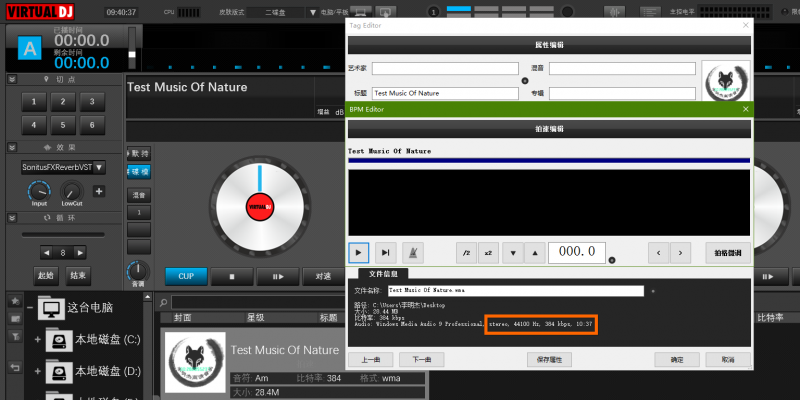Toggle the metronome icon in BPM Editor
The width and height of the screenshot is (800, 400).
pyautogui.click(x=415, y=252)
